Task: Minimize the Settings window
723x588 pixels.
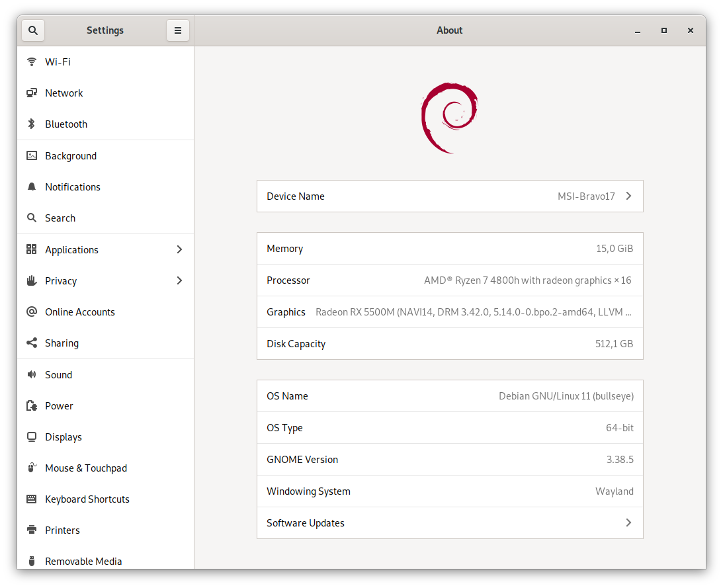Action: point(637,30)
